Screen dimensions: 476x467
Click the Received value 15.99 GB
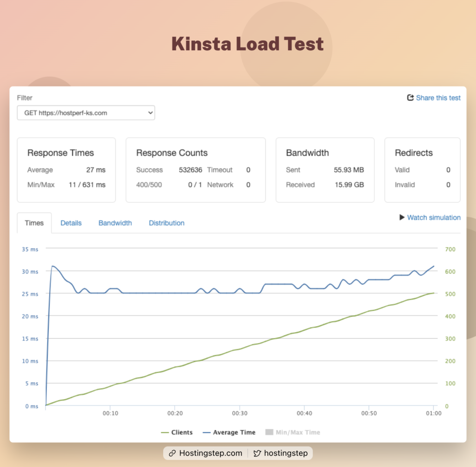[x=349, y=185]
